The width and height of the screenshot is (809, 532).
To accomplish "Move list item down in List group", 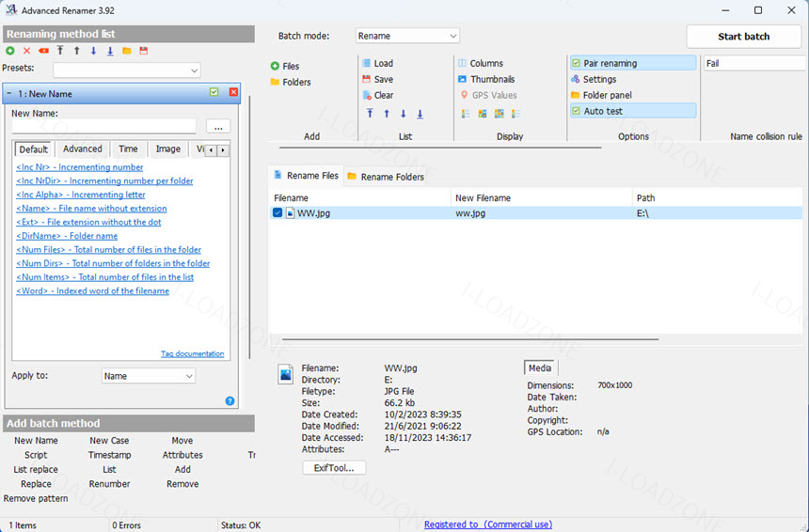I will coord(404,114).
